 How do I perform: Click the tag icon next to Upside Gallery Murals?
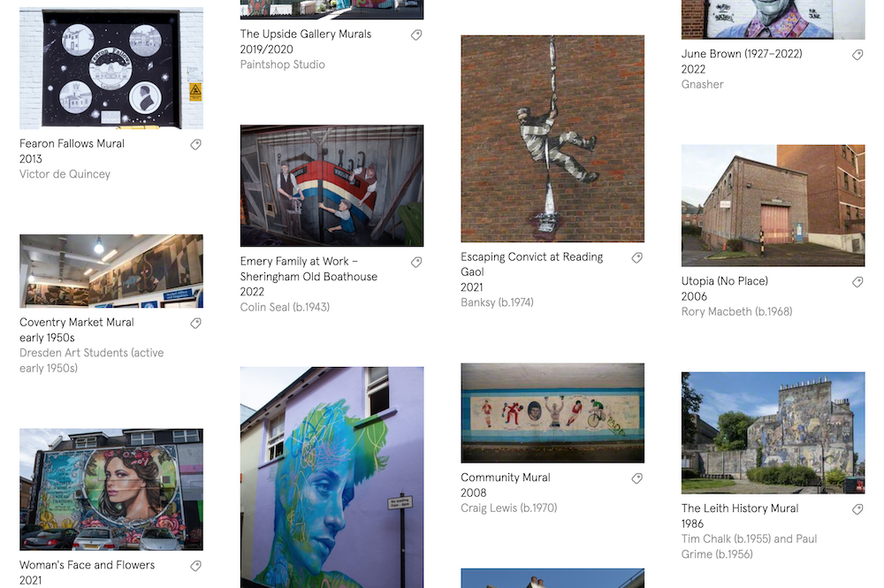tap(416, 35)
